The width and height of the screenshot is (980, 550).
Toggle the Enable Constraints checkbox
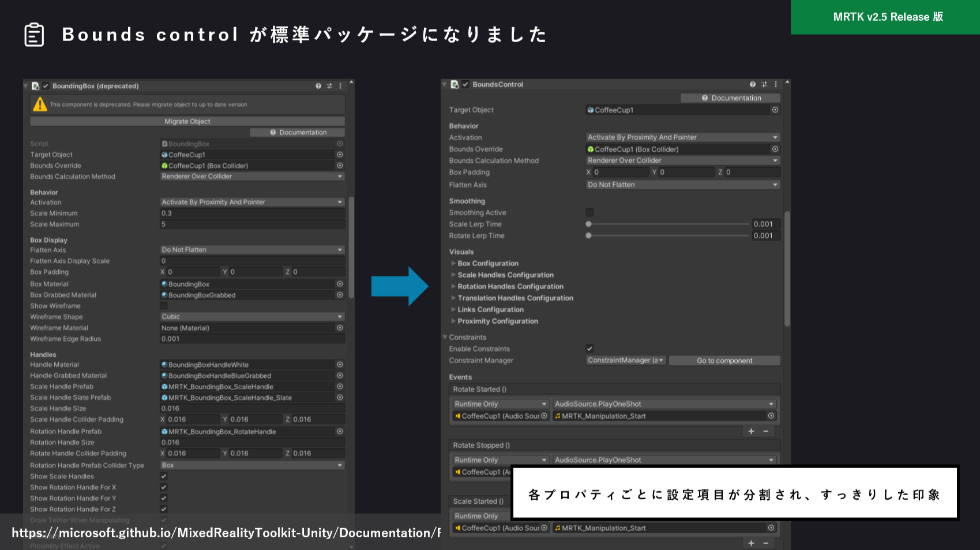point(589,349)
